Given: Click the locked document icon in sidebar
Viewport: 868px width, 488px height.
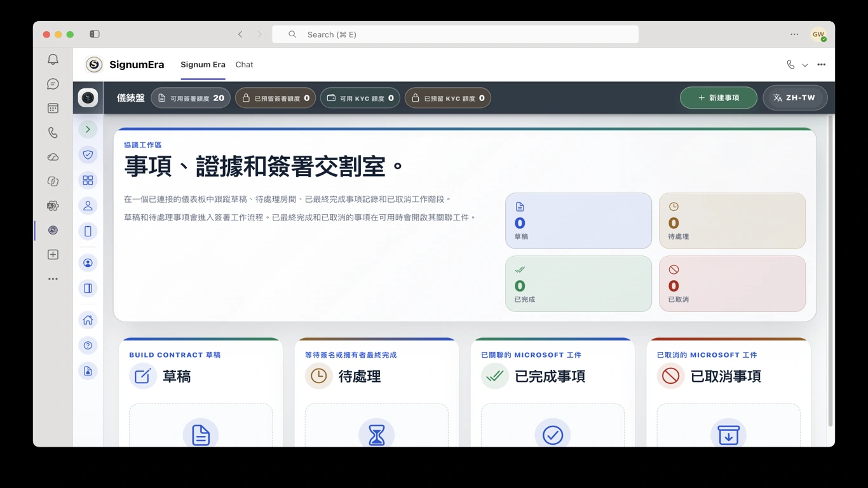Looking at the screenshot, I should pos(88,371).
